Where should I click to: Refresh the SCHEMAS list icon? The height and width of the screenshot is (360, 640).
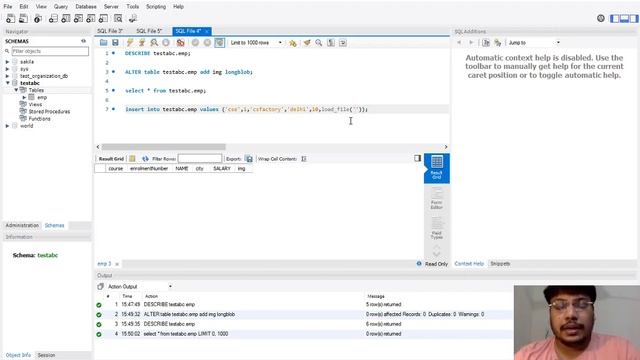[x=83, y=41]
